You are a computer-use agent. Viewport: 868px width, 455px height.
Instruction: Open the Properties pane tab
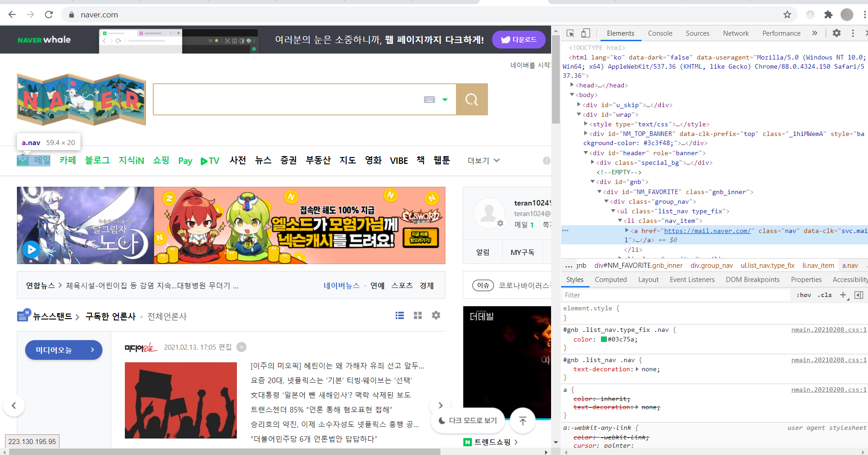(806, 280)
